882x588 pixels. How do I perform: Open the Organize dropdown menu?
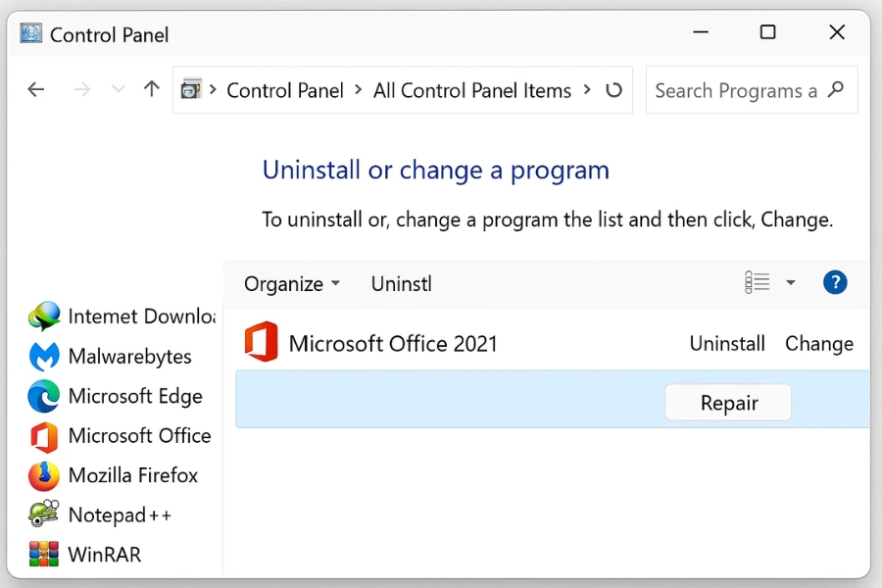pos(291,284)
